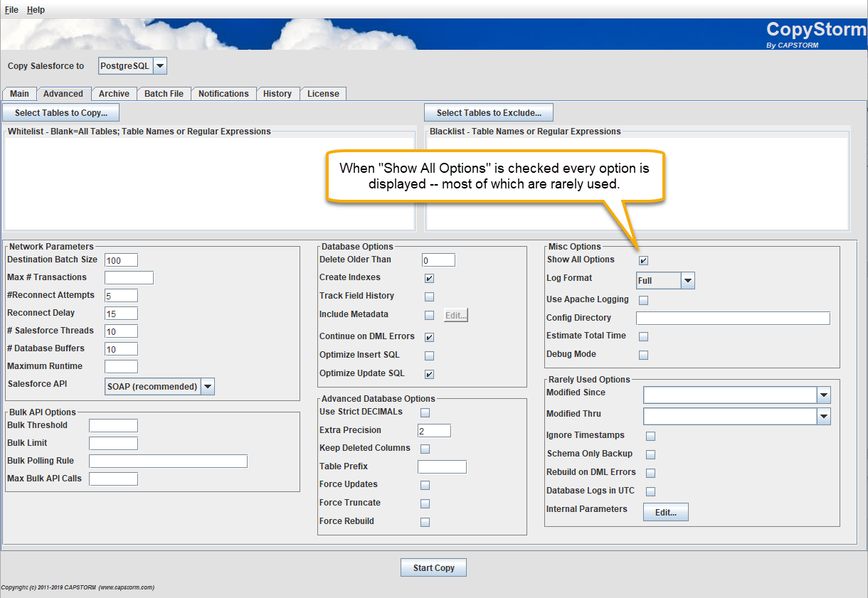The width and height of the screenshot is (868, 598).
Task: Toggle Schema Only Backup checkbox
Action: (x=650, y=454)
